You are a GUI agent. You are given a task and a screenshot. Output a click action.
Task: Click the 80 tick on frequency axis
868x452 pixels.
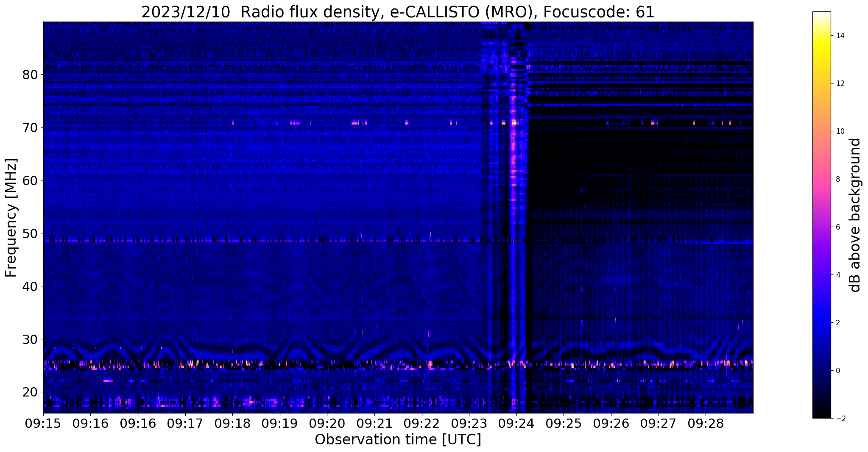[x=30, y=75]
